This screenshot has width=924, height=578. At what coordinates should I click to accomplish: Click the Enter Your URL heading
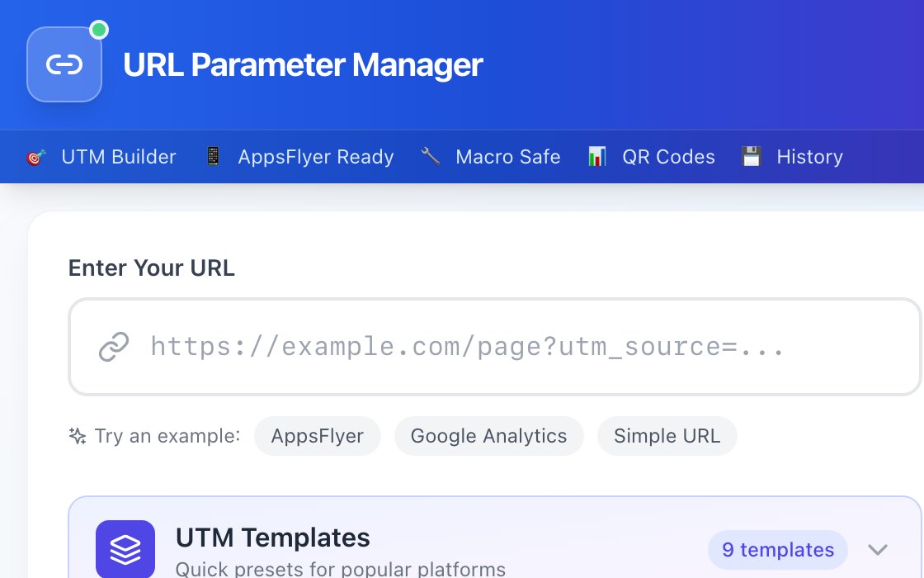coord(152,268)
